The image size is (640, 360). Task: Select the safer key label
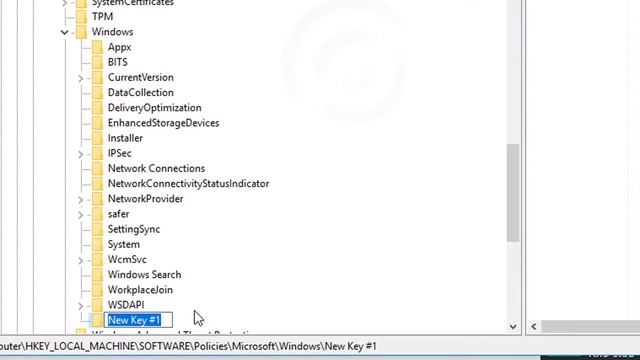tap(118, 214)
